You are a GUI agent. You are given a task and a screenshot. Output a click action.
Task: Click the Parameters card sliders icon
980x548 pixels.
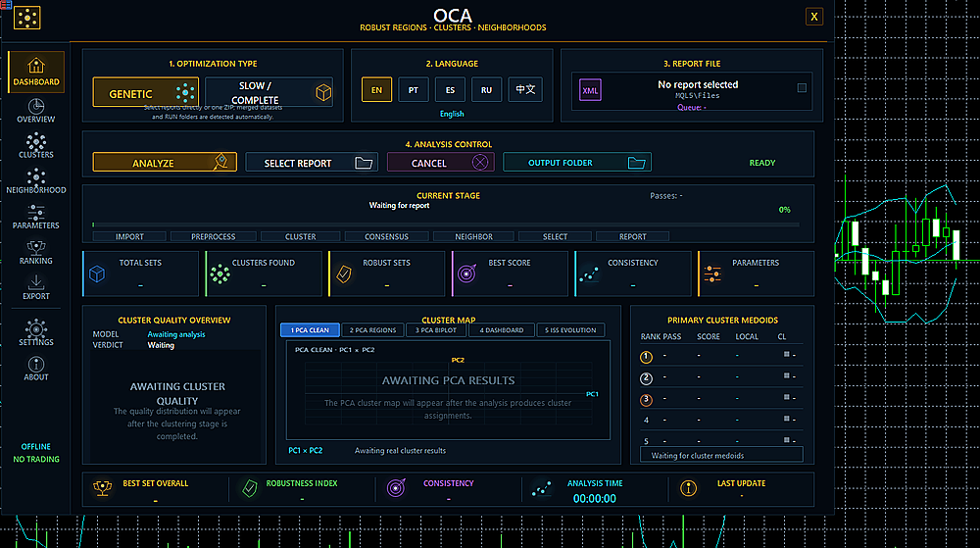pos(711,274)
